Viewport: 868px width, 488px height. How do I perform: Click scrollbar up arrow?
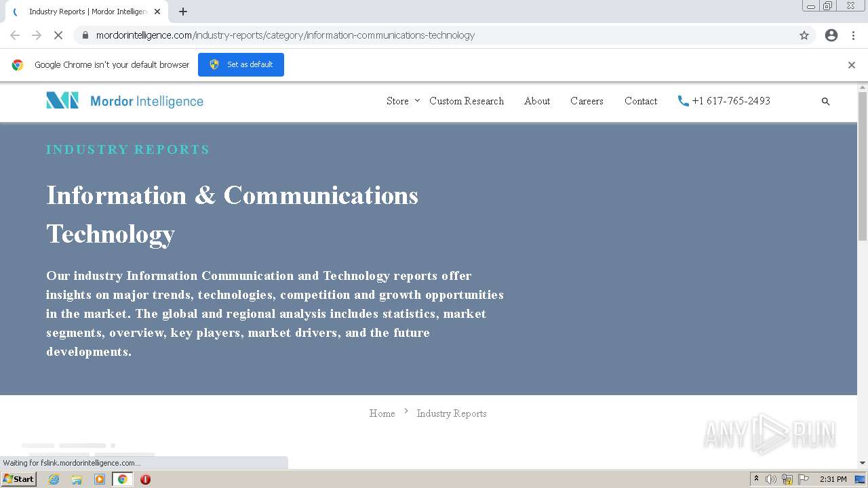[x=863, y=87]
